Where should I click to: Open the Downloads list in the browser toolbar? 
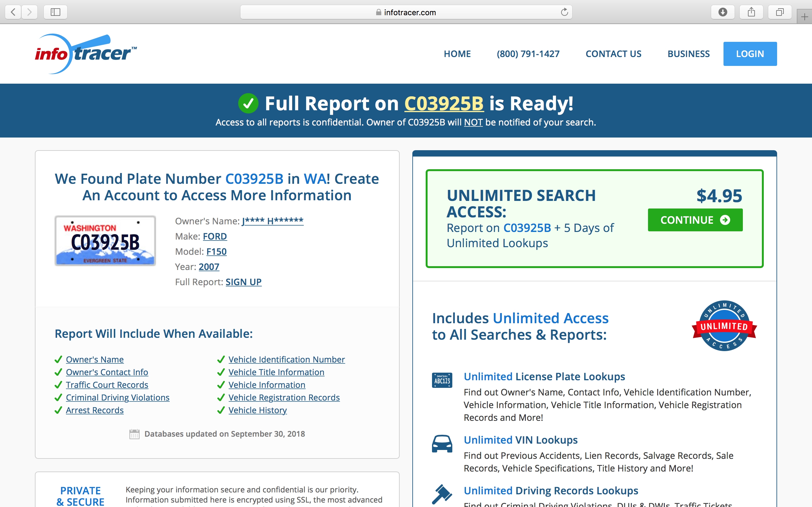point(723,12)
